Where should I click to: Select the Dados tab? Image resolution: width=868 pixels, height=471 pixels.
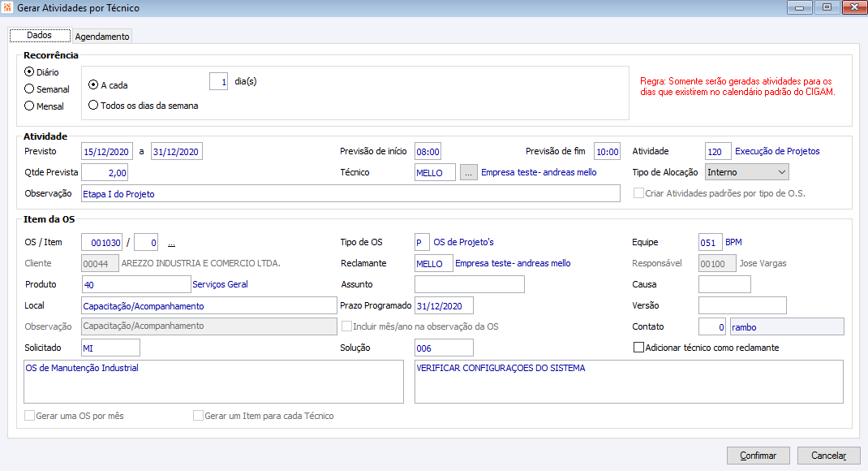pyautogui.click(x=39, y=36)
